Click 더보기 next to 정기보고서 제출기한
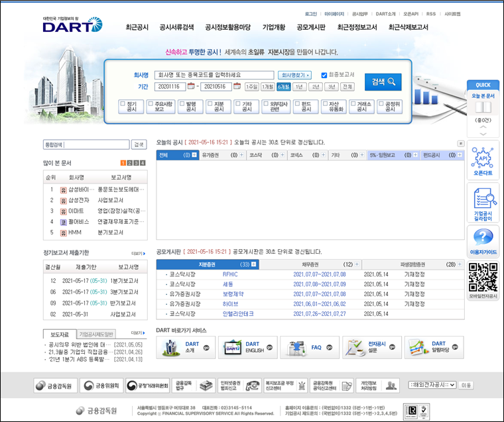 pos(138,253)
